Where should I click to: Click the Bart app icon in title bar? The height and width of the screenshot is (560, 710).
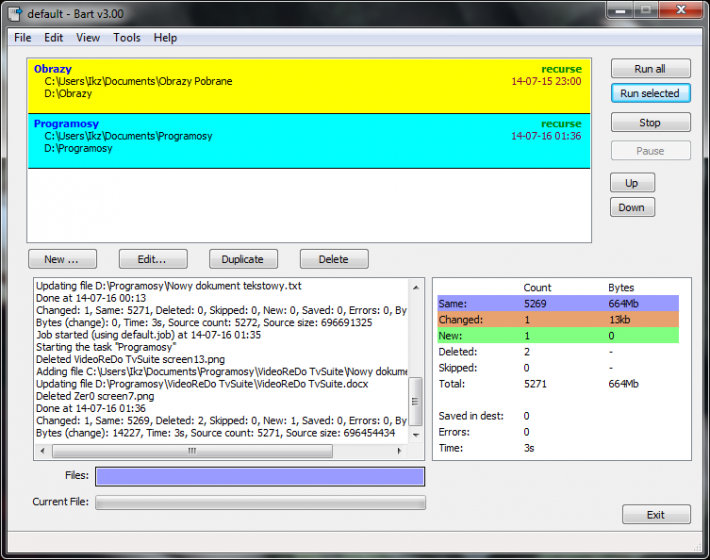point(15,13)
